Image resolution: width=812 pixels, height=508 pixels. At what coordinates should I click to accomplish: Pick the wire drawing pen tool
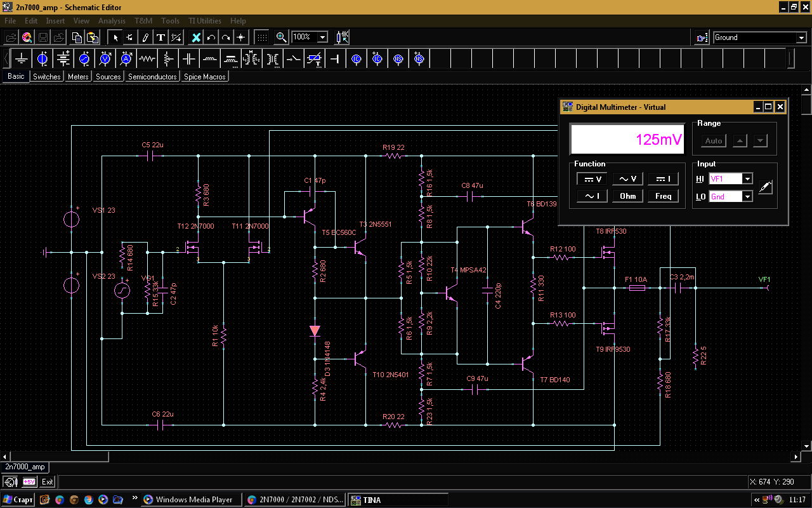145,37
